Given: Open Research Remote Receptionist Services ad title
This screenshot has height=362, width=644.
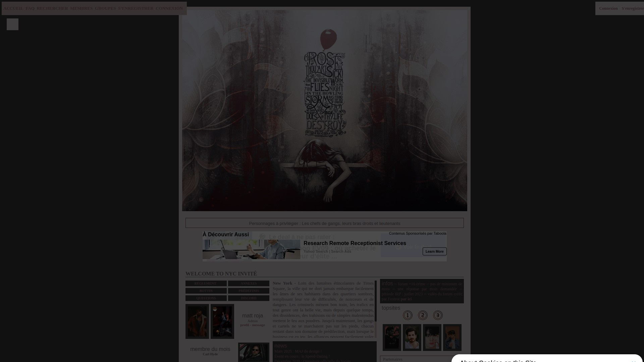Looking at the screenshot, I should (x=355, y=243).
